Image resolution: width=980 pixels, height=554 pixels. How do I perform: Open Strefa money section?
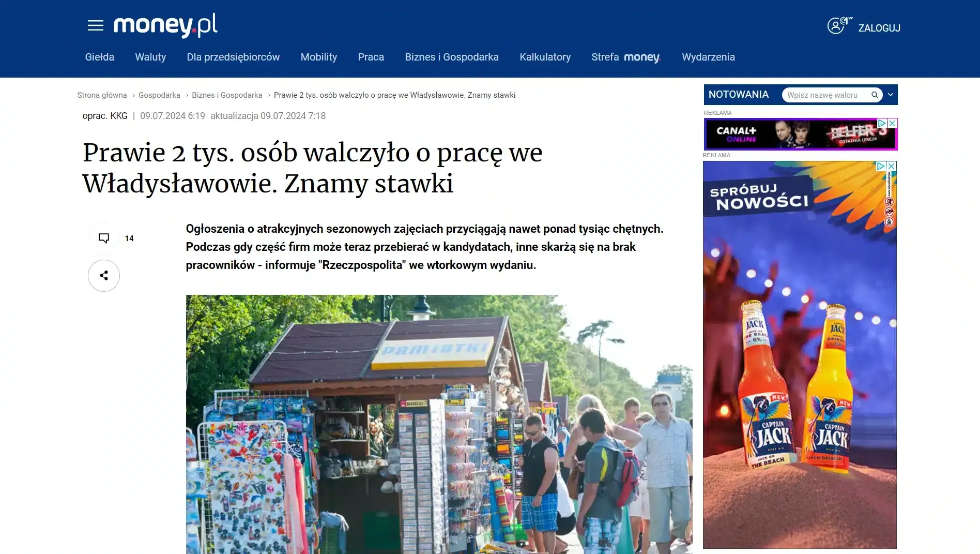pyautogui.click(x=626, y=57)
